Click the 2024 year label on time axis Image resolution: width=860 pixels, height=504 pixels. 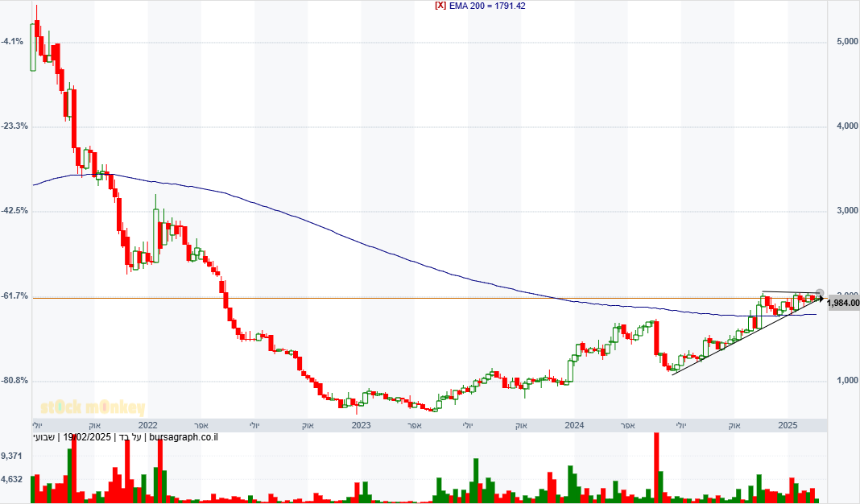click(574, 425)
